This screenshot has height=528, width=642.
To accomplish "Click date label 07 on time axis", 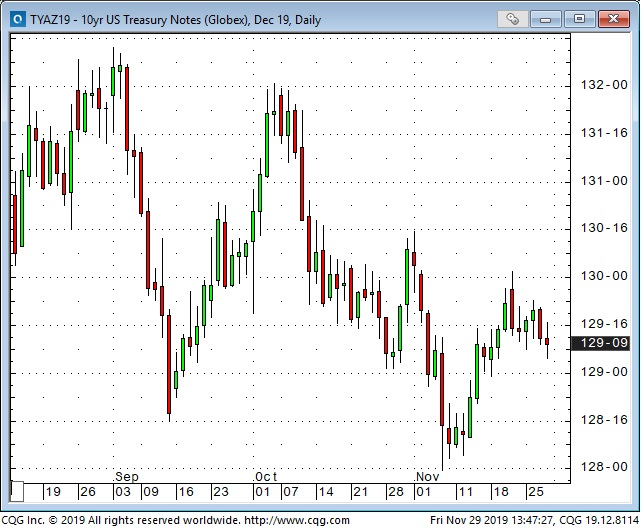I will click(291, 492).
